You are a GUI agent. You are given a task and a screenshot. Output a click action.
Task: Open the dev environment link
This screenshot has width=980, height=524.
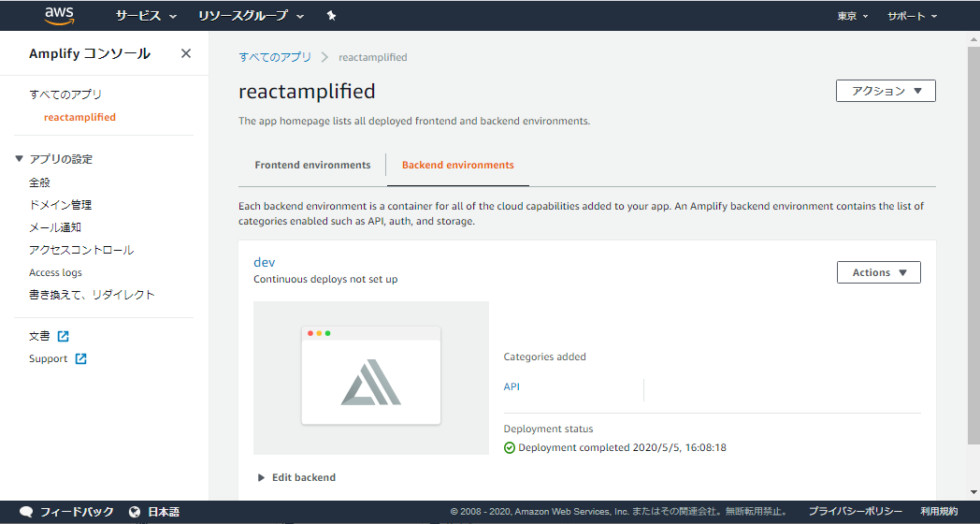coord(265,262)
